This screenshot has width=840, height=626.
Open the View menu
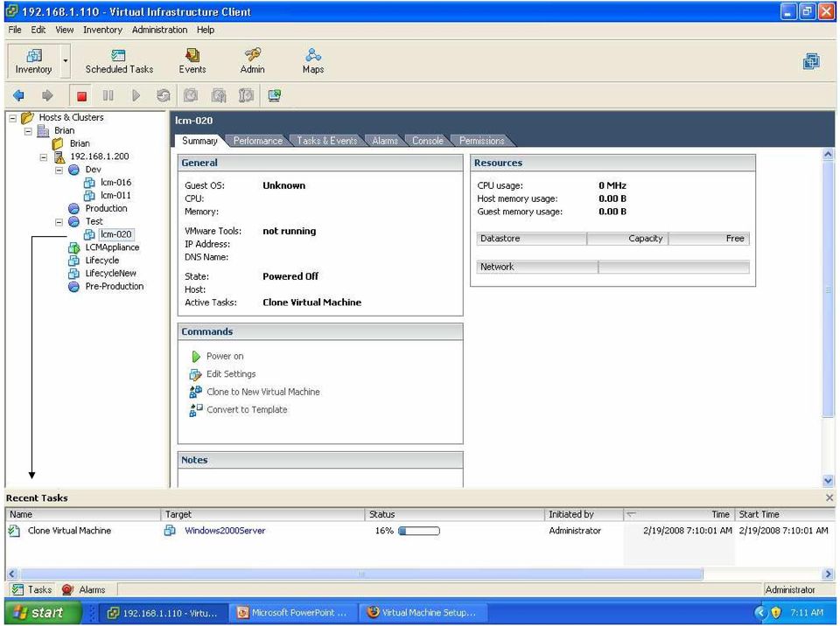(64, 30)
